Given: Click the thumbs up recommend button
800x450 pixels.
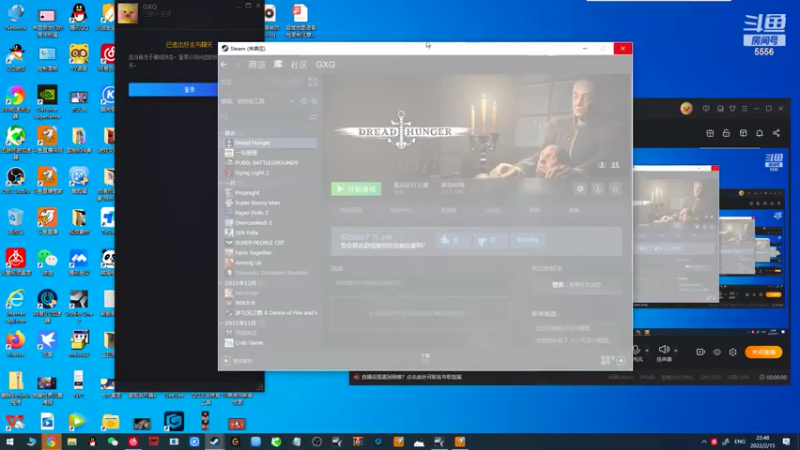Looking at the screenshot, I should [451, 240].
